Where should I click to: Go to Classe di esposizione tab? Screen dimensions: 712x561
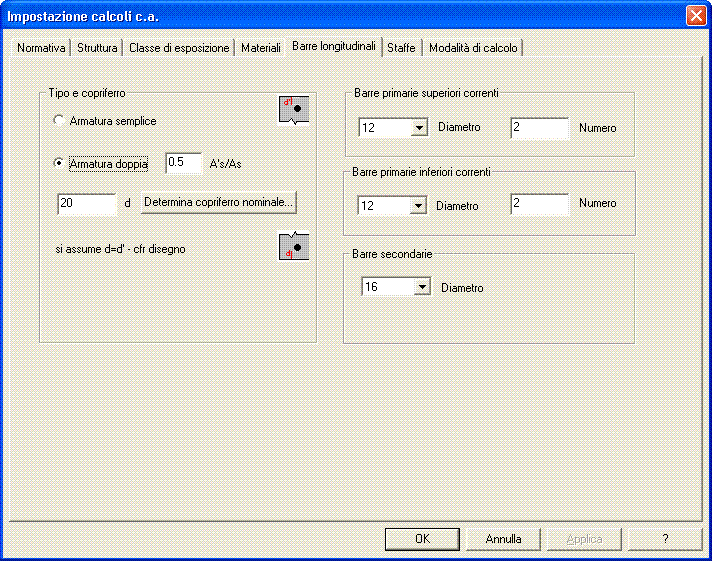pos(179,48)
